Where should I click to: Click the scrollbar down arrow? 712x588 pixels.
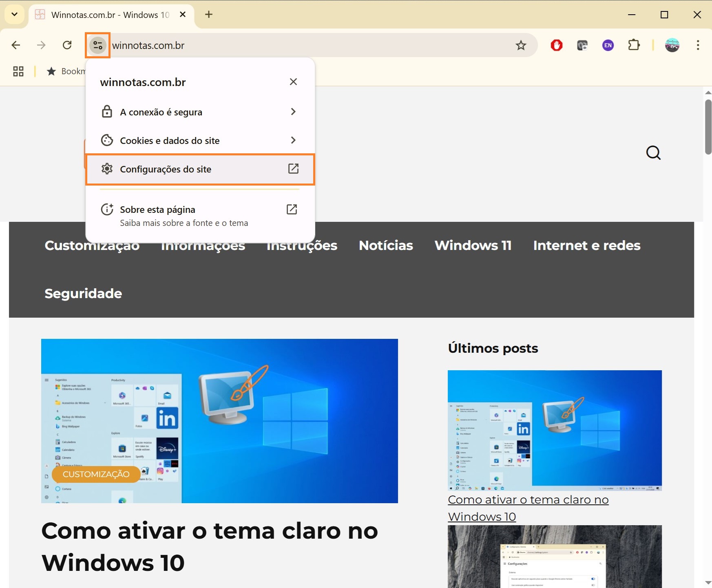tap(708, 583)
